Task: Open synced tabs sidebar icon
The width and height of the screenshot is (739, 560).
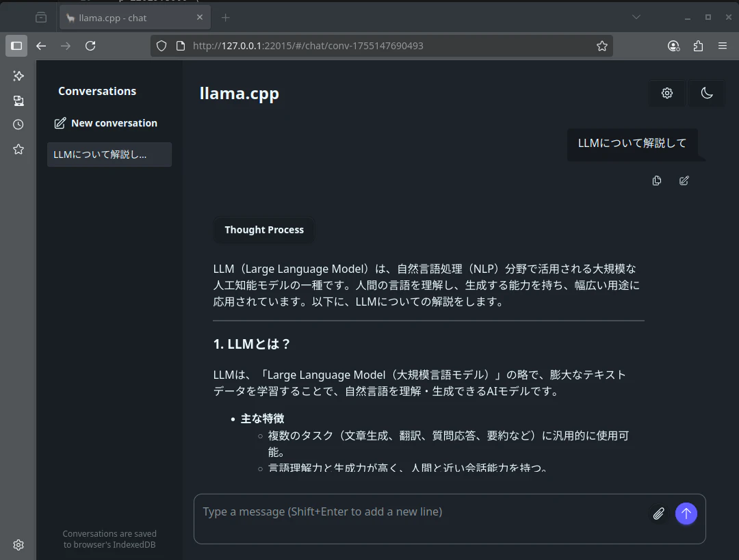Action: point(18,101)
